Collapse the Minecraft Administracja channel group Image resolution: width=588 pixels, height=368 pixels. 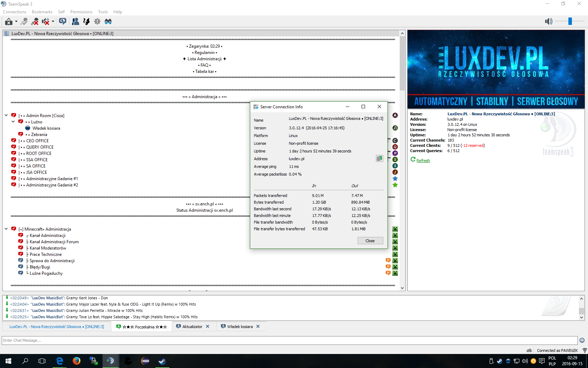click(6, 229)
